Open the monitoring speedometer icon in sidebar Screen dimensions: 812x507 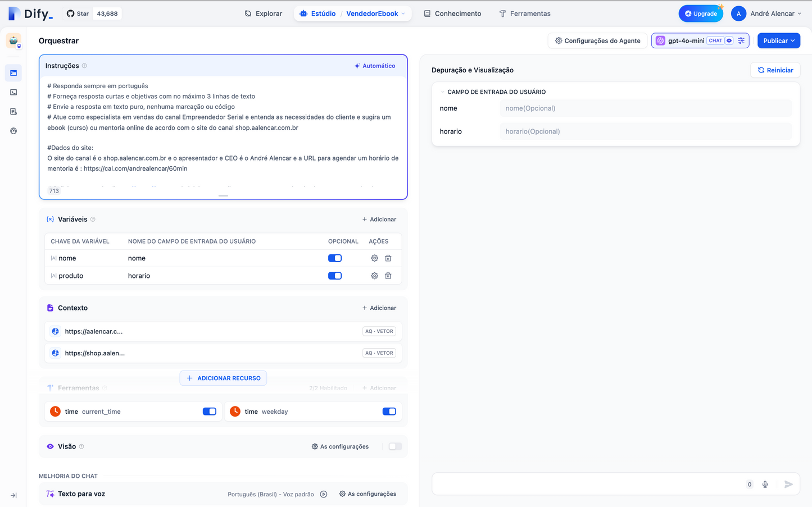(13, 130)
